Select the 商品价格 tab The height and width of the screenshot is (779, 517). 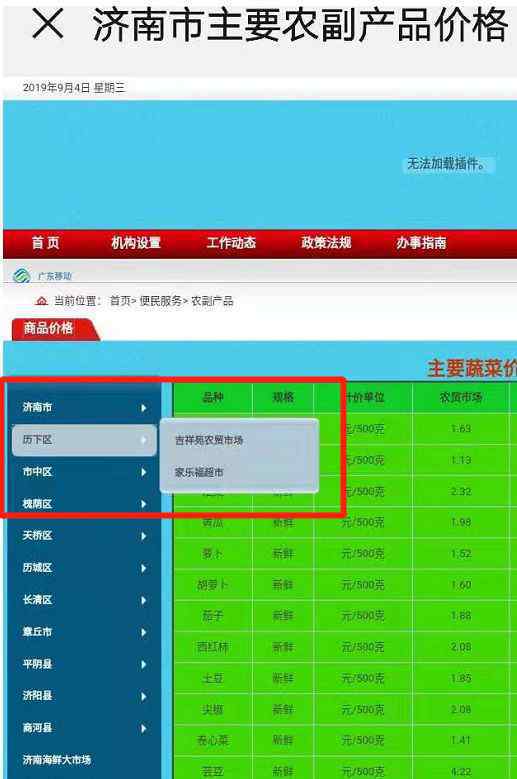(x=49, y=328)
